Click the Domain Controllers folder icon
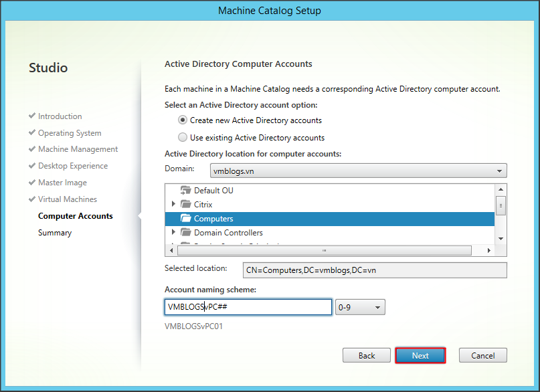This screenshot has height=392, width=540. pos(186,233)
